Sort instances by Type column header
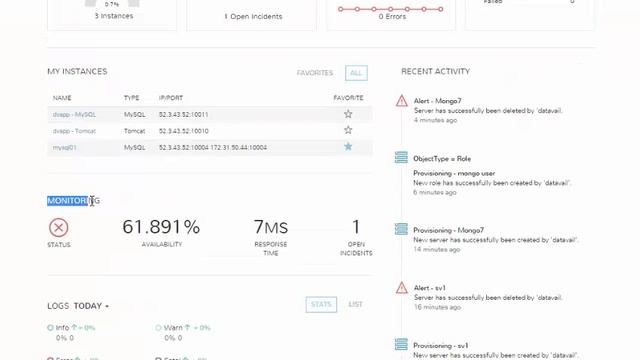The height and width of the screenshot is (360, 640). 131,98
